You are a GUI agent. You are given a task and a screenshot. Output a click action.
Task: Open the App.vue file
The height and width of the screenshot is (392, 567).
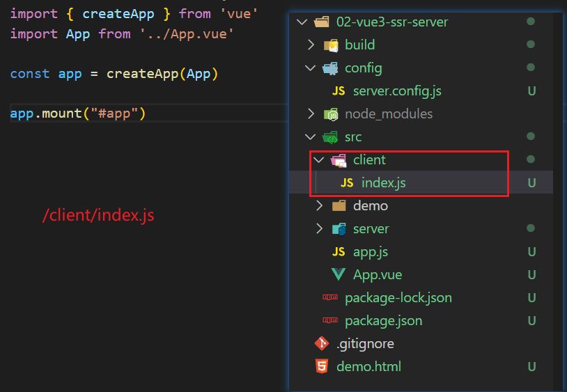(x=378, y=275)
